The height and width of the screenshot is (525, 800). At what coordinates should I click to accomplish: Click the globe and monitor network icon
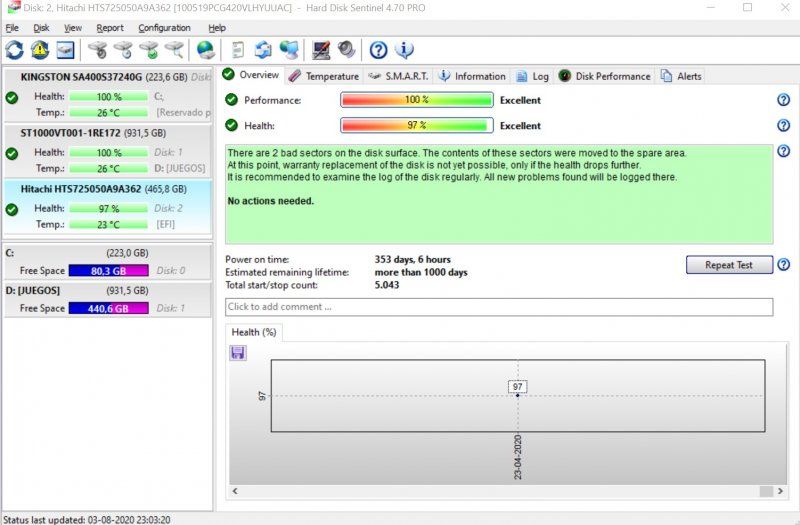289,50
